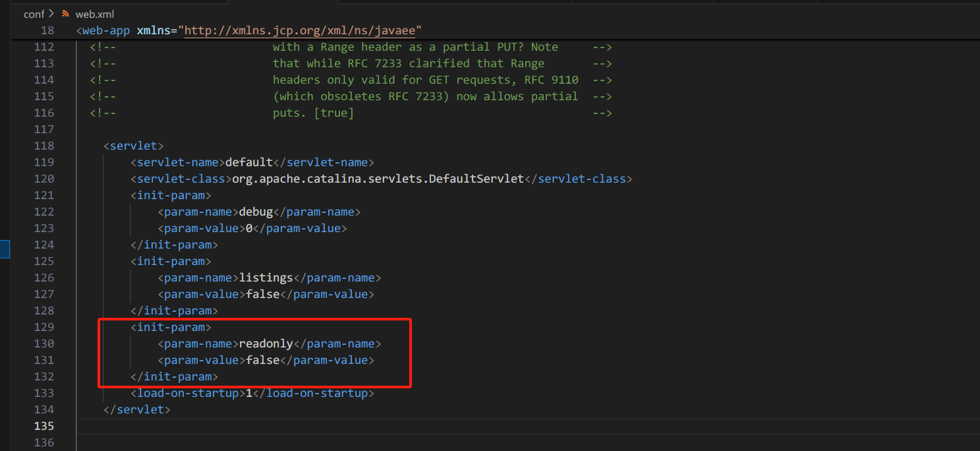Click the blue marker on the left edge
This screenshot has height=451, width=980.
(5, 249)
